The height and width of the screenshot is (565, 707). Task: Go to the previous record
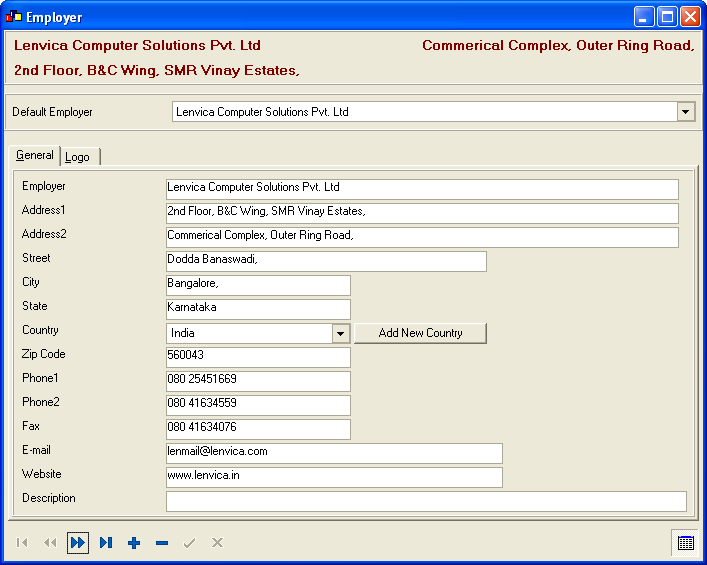click(50, 542)
